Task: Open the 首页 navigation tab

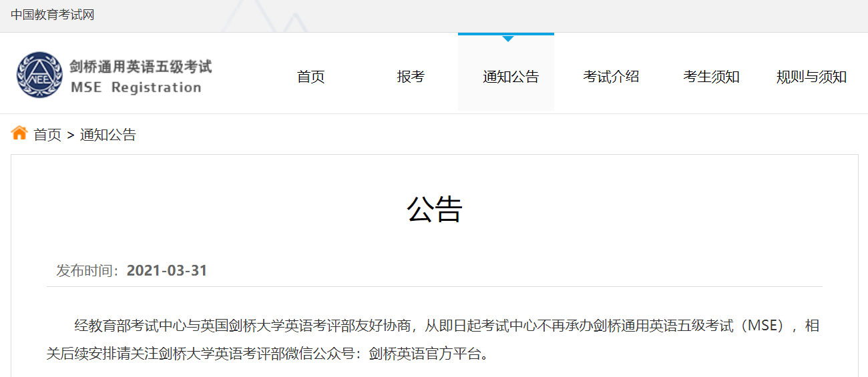Action: point(310,77)
